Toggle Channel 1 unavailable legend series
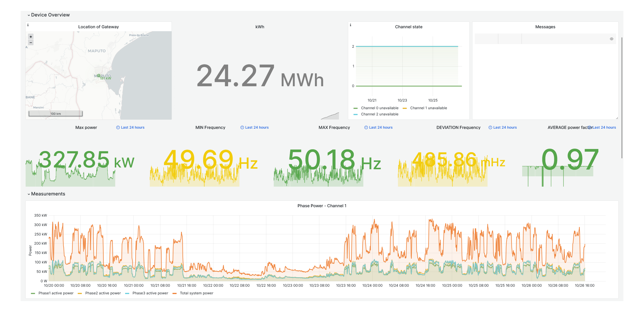The image size is (644, 312). (x=428, y=108)
